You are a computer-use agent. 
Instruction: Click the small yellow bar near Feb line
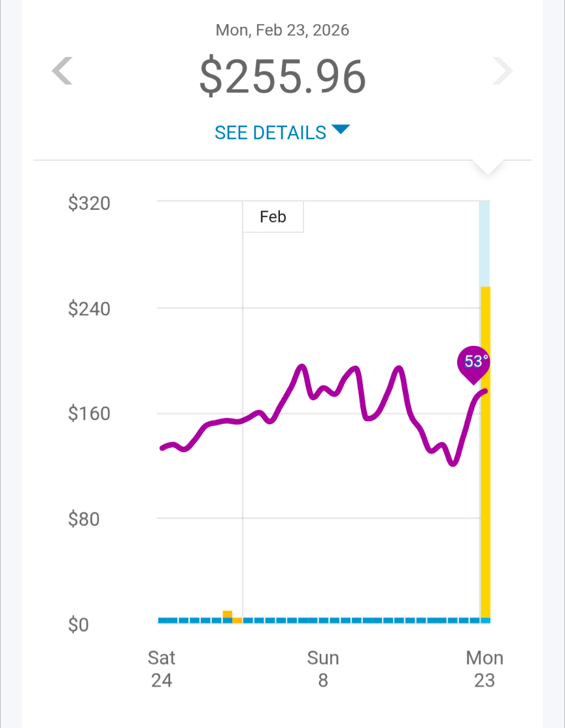pyautogui.click(x=228, y=614)
